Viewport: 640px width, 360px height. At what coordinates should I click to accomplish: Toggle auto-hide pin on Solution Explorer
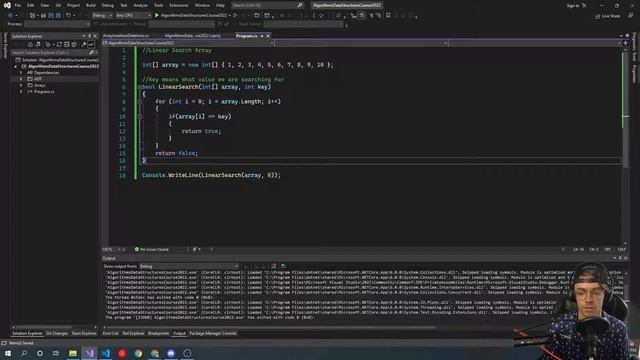pyautogui.click(x=89, y=36)
